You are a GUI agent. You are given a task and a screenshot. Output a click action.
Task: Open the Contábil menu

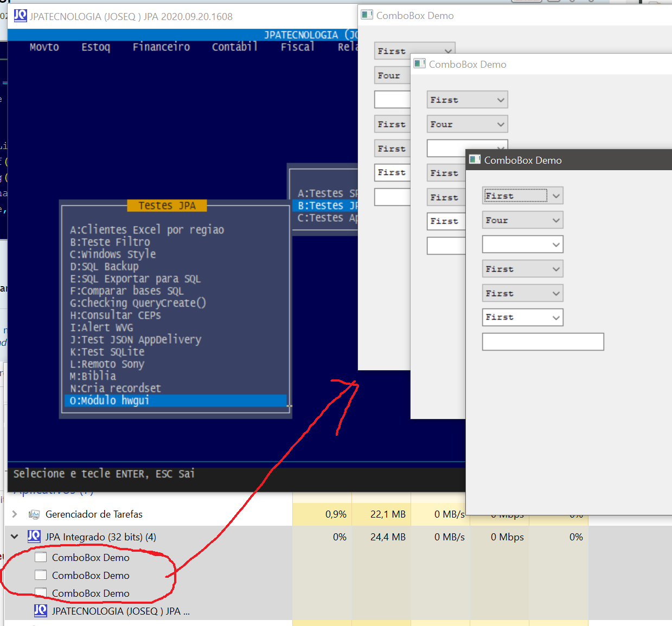pyautogui.click(x=234, y=47)
